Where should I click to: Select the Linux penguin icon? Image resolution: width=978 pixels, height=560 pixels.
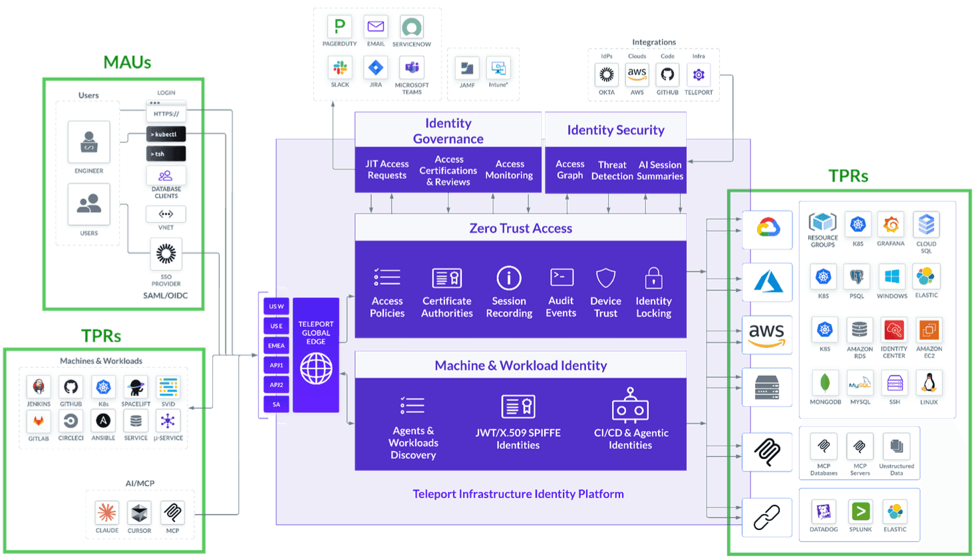(x=929, y=383)
